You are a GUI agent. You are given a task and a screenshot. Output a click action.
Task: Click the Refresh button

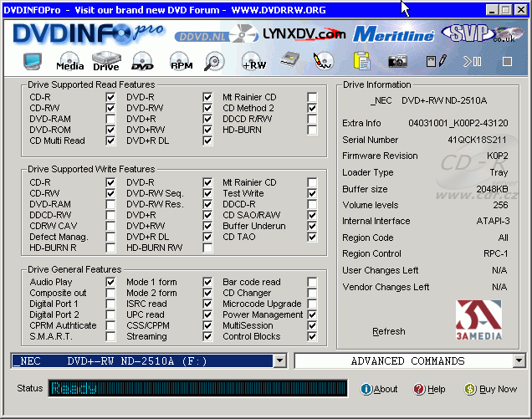388,331
